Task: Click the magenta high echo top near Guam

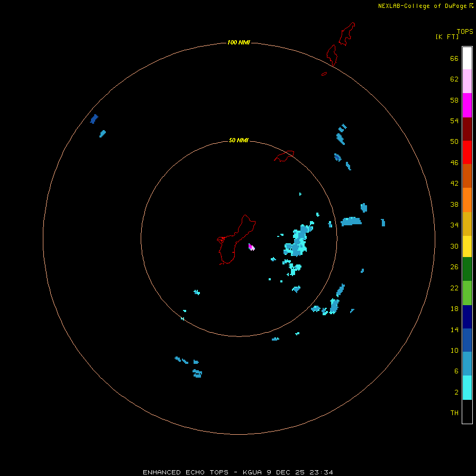Action: [251, 247]
